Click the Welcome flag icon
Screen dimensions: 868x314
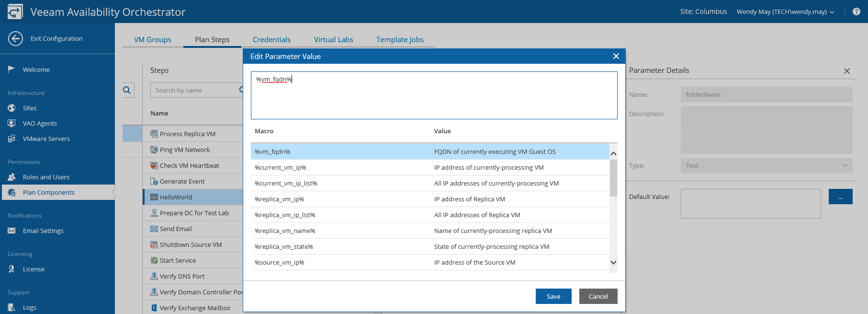(x=11, y=70)
